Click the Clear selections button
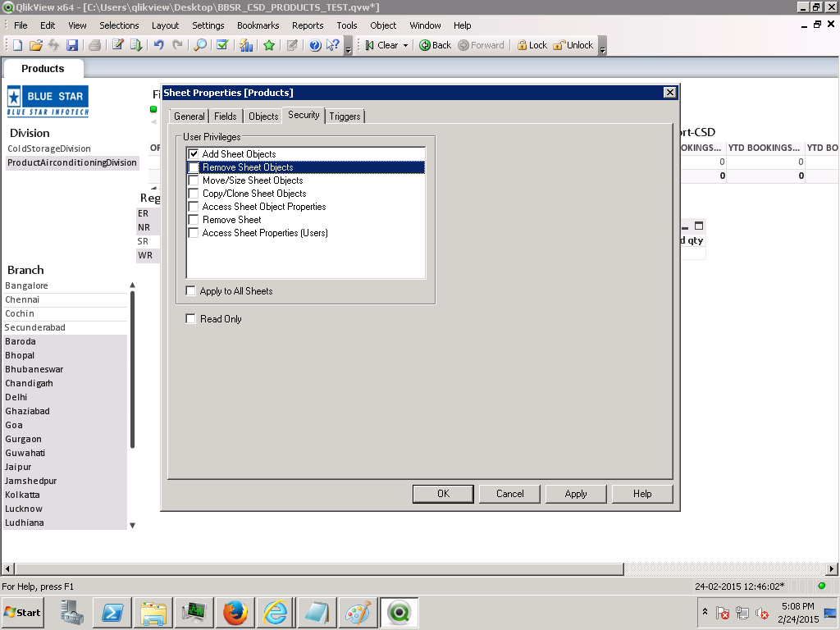Image resolution: width=840 pixels, height=630 pixels. pos(381,46)
